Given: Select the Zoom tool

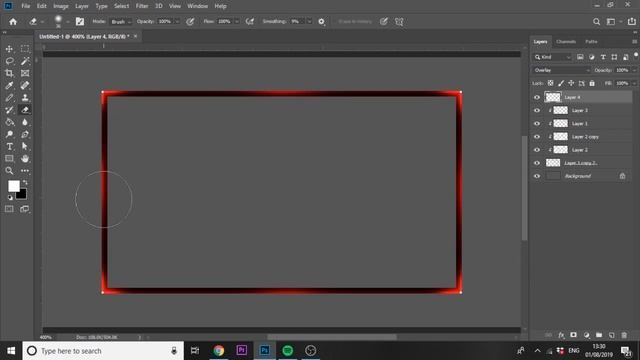Looking at the screenshot, I should (x=9, y=171).
